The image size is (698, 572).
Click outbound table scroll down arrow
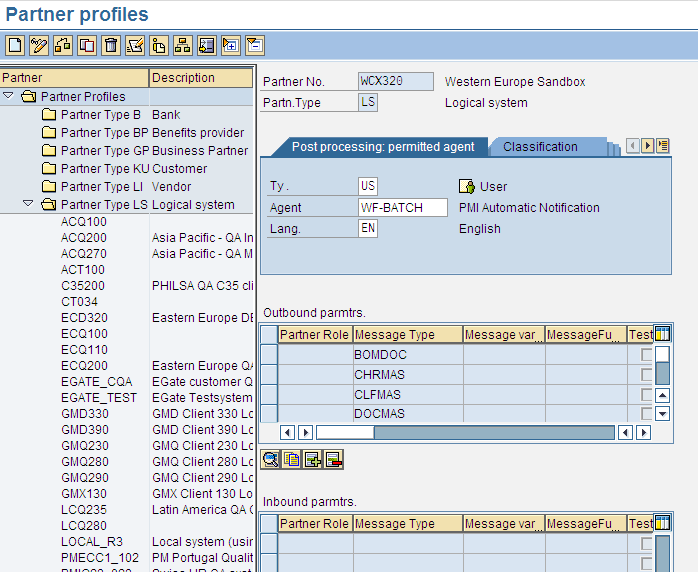[x=663, y=414]
